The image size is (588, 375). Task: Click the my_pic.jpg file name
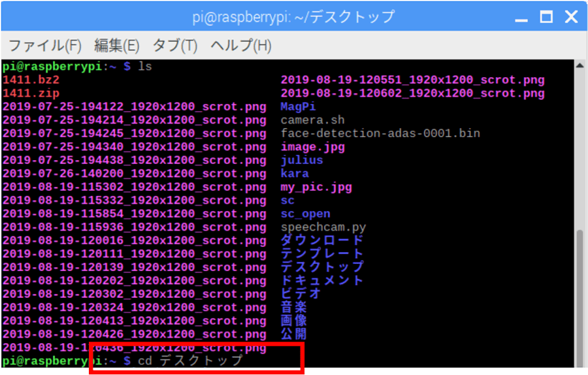click(x=316, y=187)
